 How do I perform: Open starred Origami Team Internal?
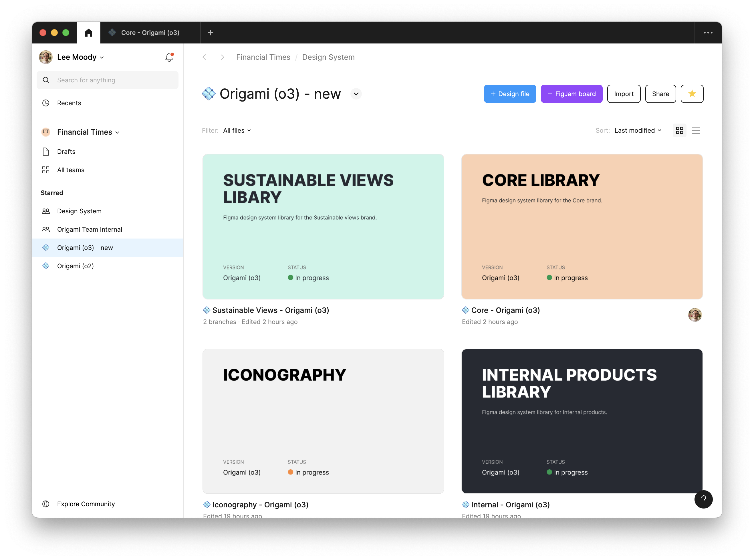[108, 229]
